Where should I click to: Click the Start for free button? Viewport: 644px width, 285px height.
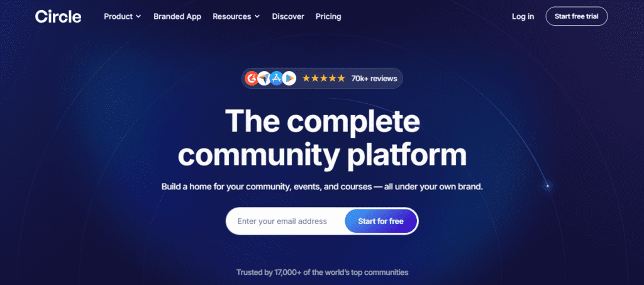(x=380, y=221)
